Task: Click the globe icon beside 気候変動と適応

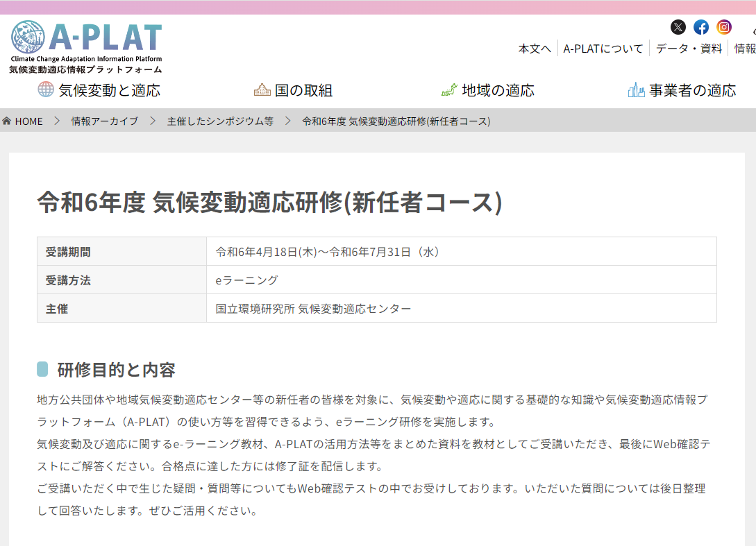Action: click(46, 89)
